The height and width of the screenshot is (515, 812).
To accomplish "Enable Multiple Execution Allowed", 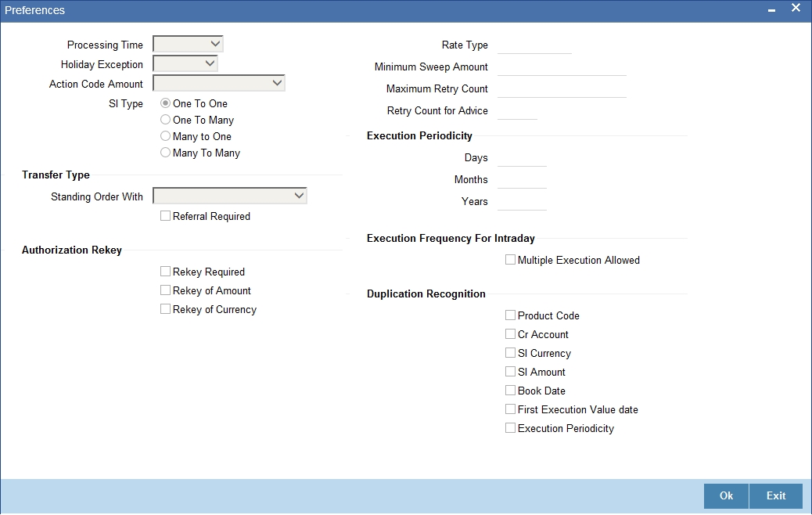I will pos(510,260).
